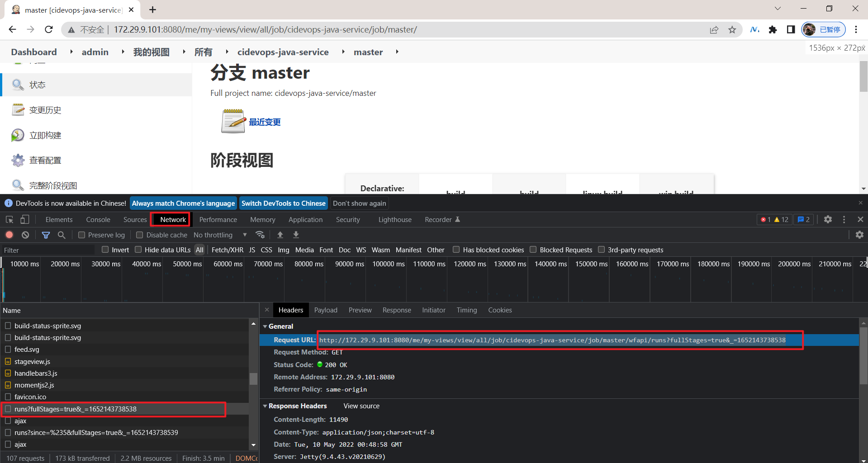The image size is (868, 463).
Task: Open the No throttling dropdown
Action: [x=220, y=235]
